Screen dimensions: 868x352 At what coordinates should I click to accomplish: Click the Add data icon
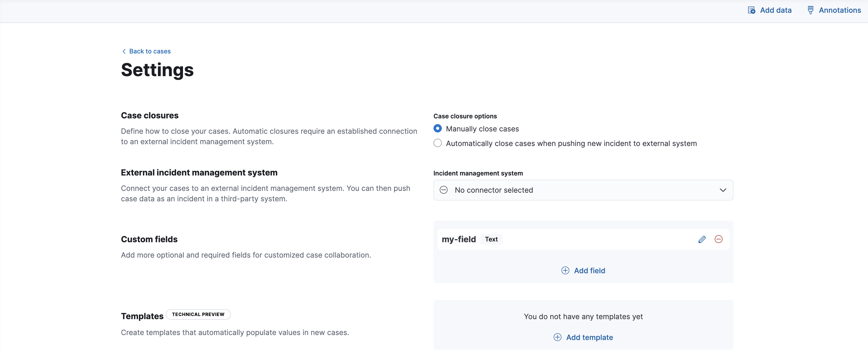751,10
